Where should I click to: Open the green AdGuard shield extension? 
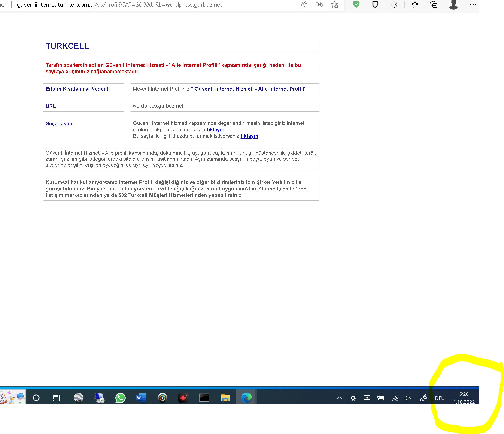(356, 4)
